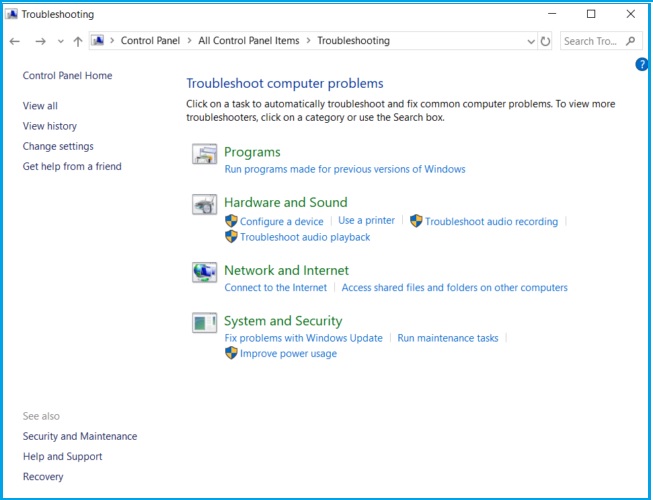Click the Troubleshooting icon in the address bar
Viewport: 653px width, 500px height.
click(98, 40)
